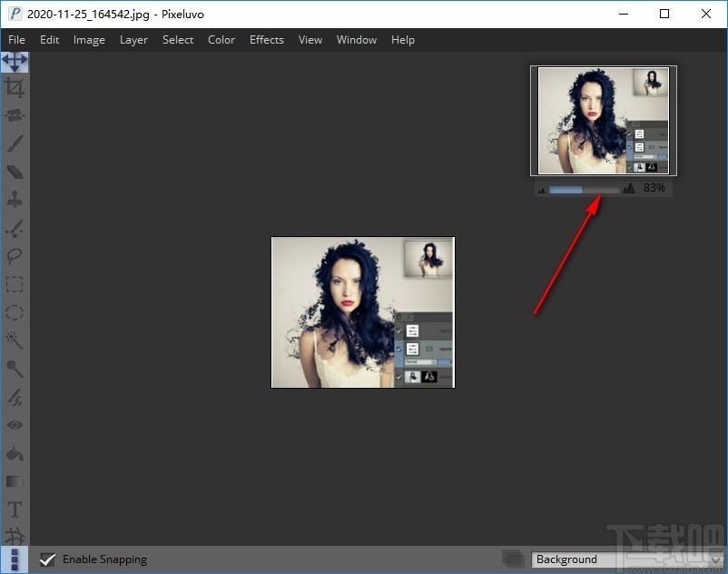Click the woman photo on the canvas
The width and height of the screenshot is (728, 574).
(363, 312)
